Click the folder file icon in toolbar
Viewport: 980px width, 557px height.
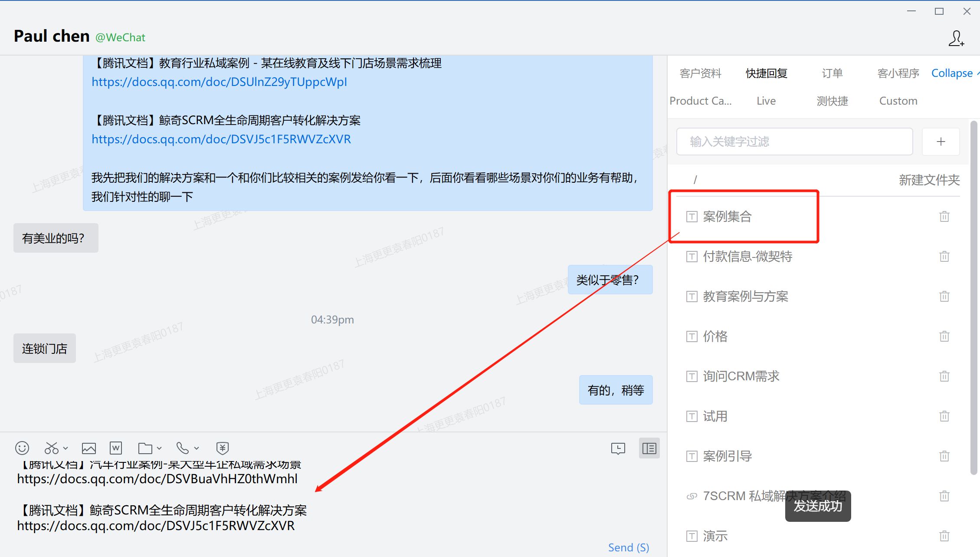pyautogui.click(x=145, y=448)
